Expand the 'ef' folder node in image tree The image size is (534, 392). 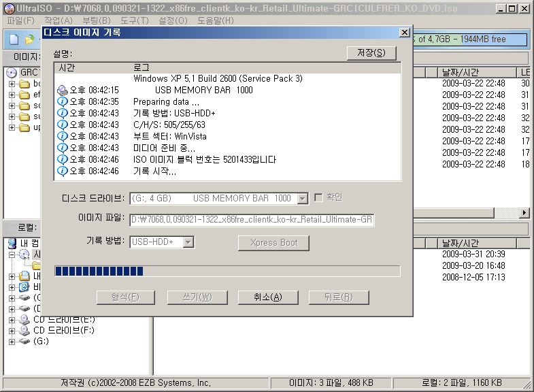pyautogui.click(x=12, y=95)
